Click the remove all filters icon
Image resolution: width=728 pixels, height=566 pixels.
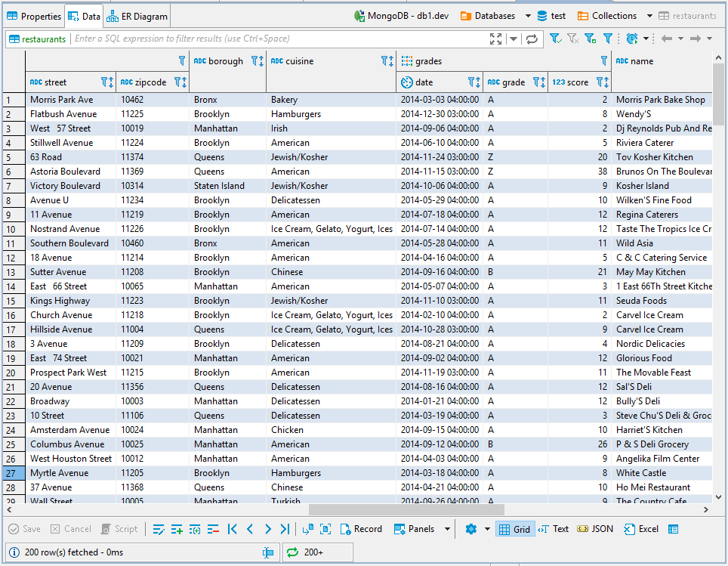click(573, 39)
